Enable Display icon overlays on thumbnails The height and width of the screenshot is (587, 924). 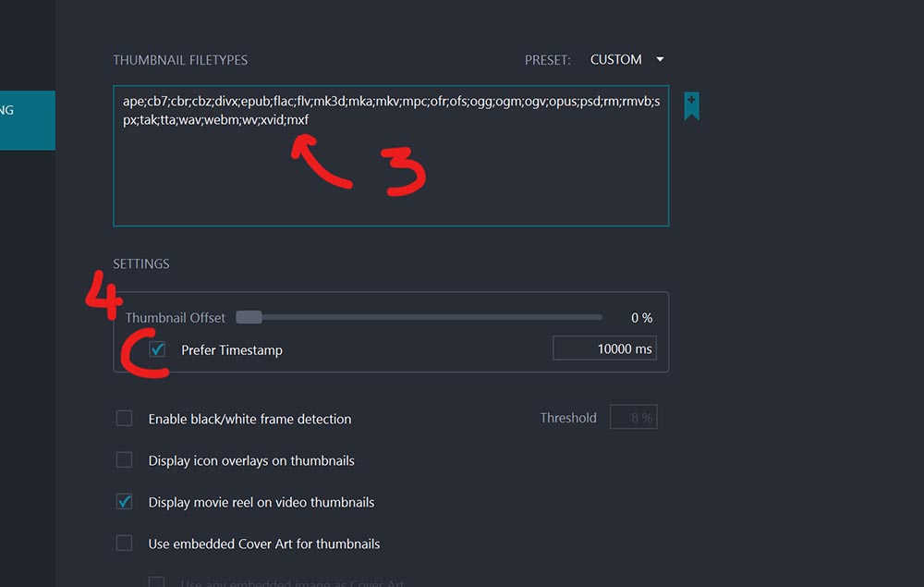point(124,460)
